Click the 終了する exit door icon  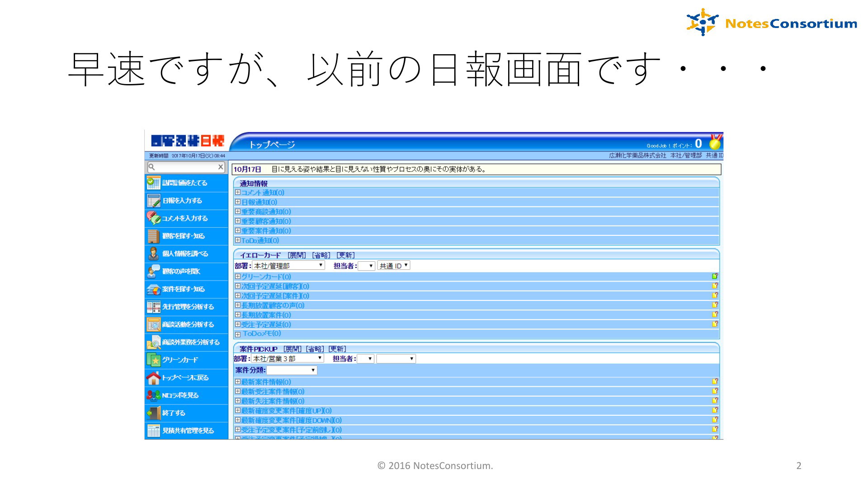pyautogui.click(x=153, y=413)
